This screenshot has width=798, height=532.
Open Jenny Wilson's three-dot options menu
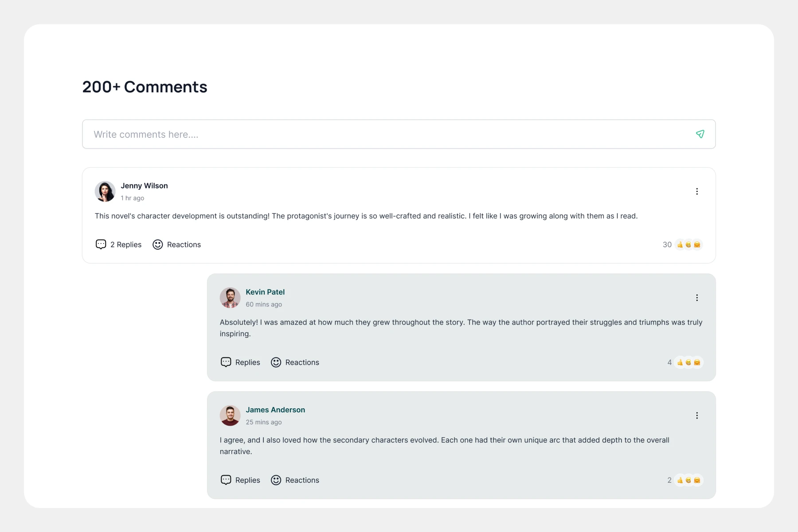click(697, 192)
